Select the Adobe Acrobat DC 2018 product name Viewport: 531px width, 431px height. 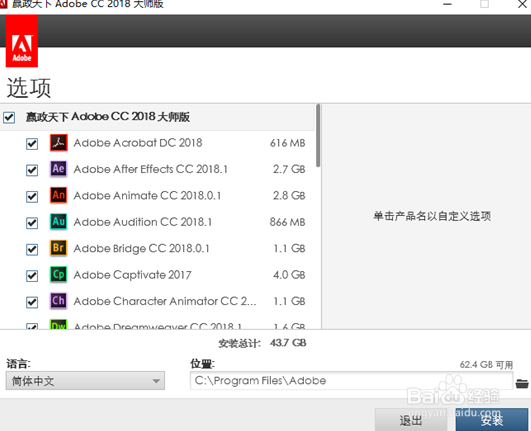[138, 143]
